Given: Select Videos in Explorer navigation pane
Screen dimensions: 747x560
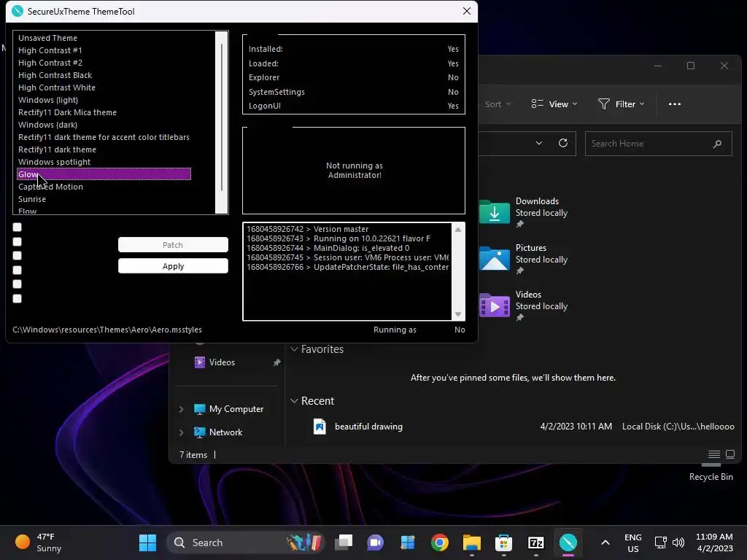Looking at the screenshot, I should [x=222, y=362].
